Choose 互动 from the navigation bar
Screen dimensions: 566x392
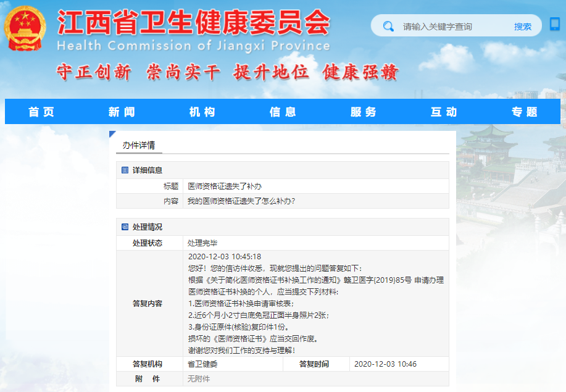pos(444,112)
